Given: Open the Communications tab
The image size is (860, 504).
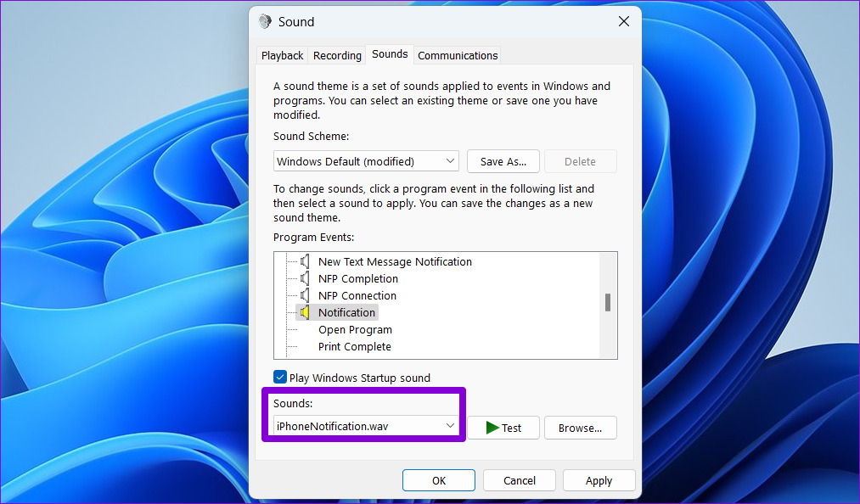Looking at the screenshot, I should (x=458, y=55).
